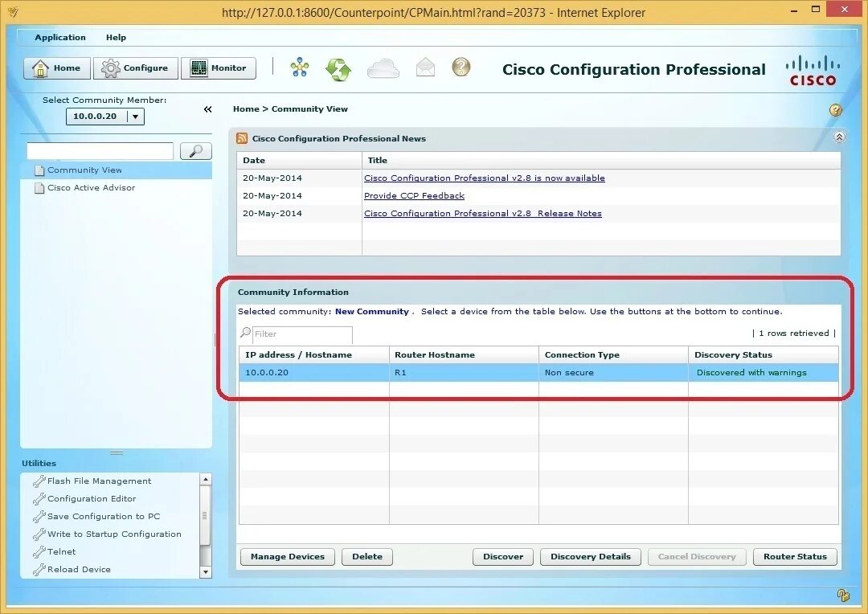Open CCP v2.8 Release Notes link
Image resolution: width=868 pixels, height=614 pixels.
point(483,213)
